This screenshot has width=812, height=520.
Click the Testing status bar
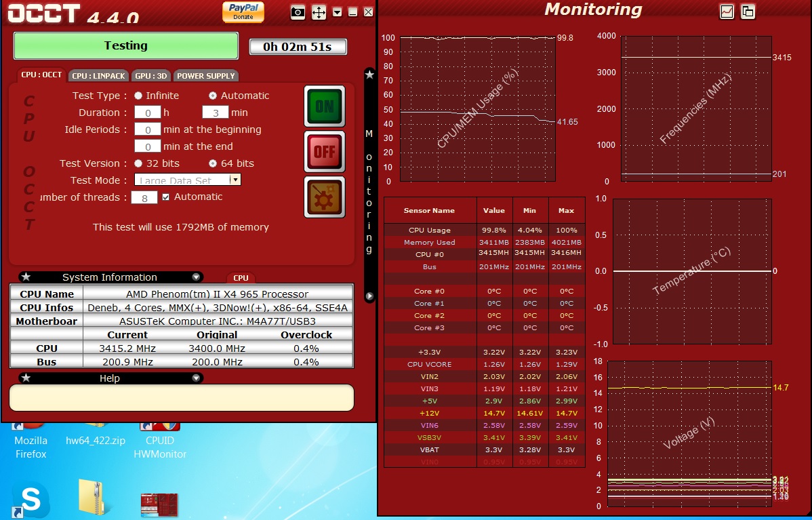[x=126, y=45]
